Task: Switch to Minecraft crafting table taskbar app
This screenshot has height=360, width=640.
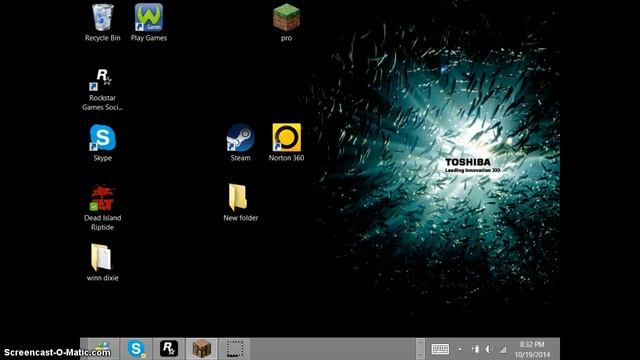Action: (202, 349)
